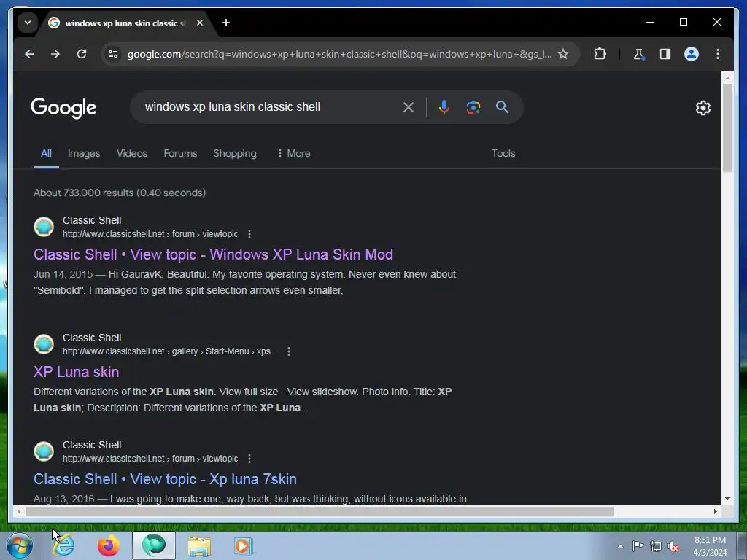Open options for XP Luna skin result

point(289,351)
